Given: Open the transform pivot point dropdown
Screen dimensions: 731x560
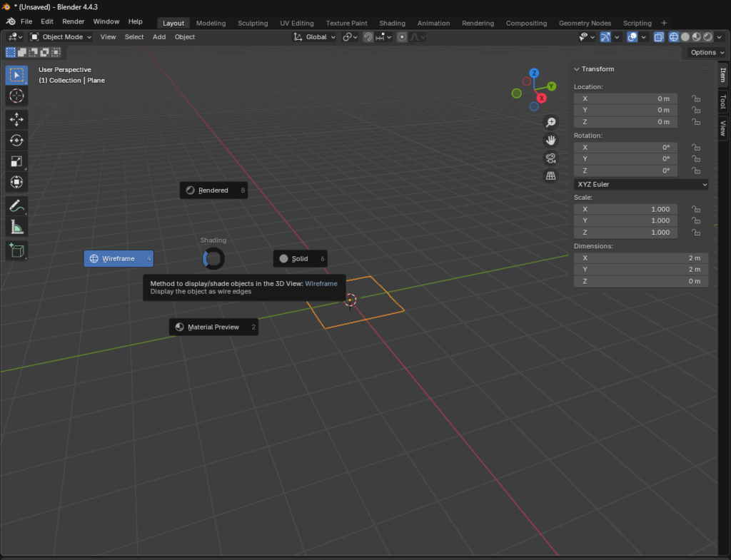Looking at the screenshot, I should [350, 37].
